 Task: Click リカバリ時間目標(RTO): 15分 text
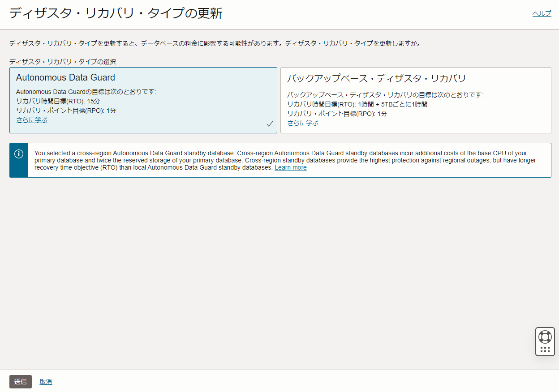click(58, 101)
